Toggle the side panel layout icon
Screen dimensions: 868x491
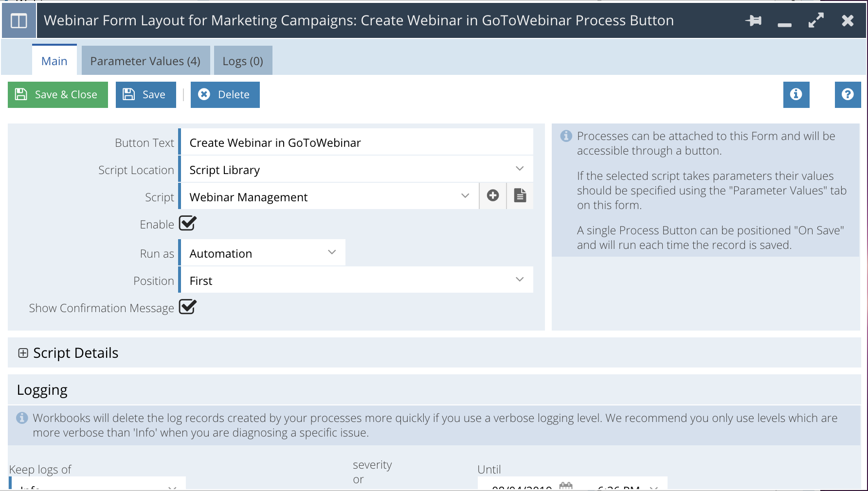(19, 21)
